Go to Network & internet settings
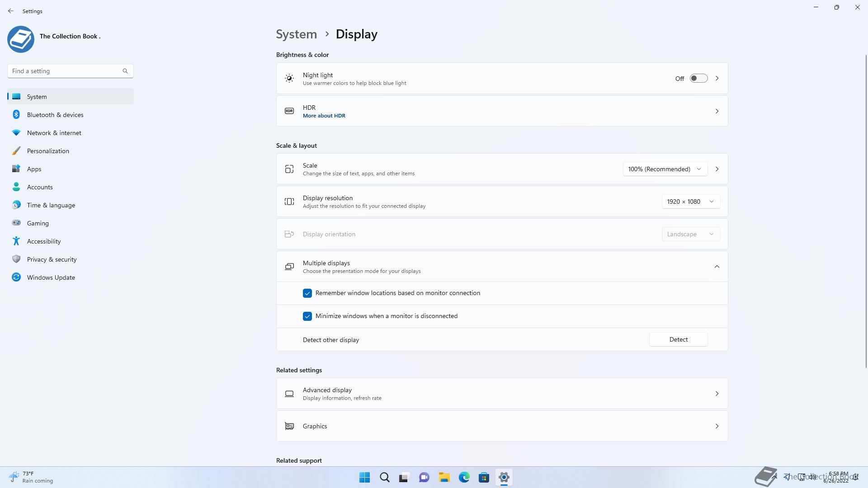Screen dimensions: 868x488 [54, 133]
